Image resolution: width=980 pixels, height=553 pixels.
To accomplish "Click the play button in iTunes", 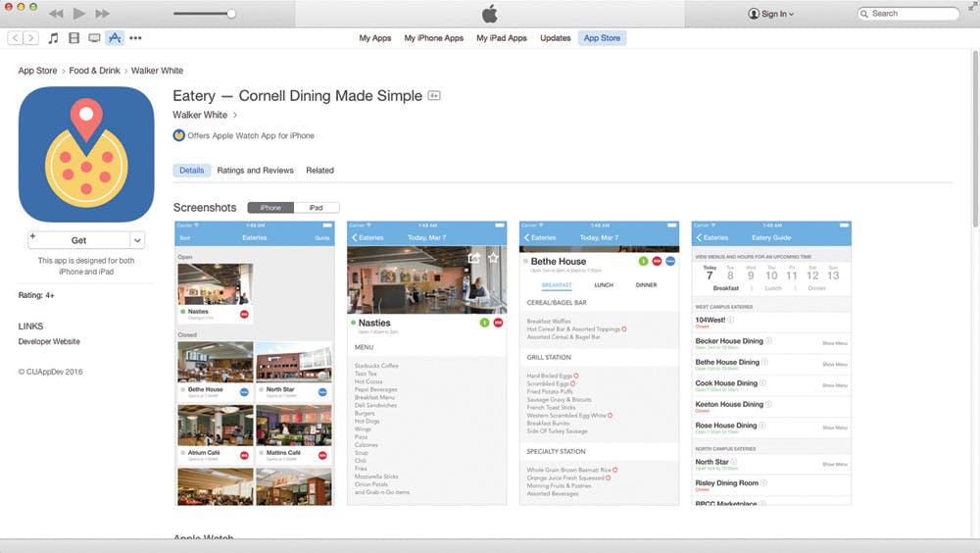I will click(x=78, y=13).
